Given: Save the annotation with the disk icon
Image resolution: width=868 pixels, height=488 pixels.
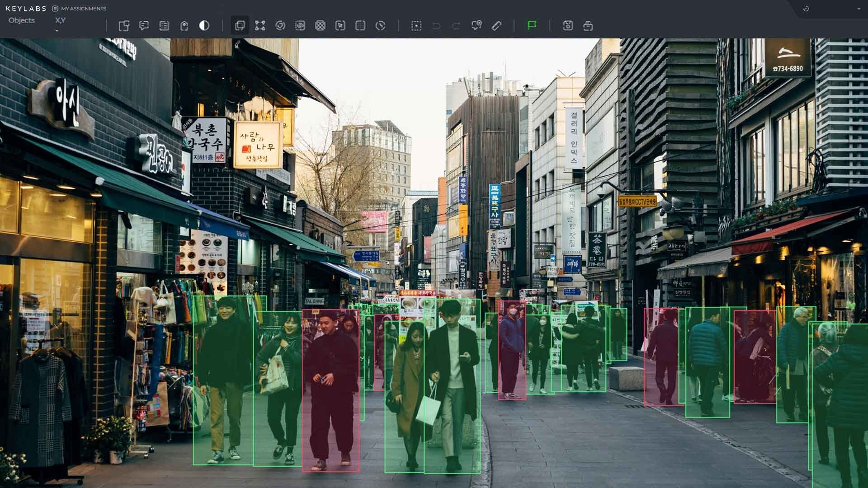Looking at the screenshot, I should [568, 26].
